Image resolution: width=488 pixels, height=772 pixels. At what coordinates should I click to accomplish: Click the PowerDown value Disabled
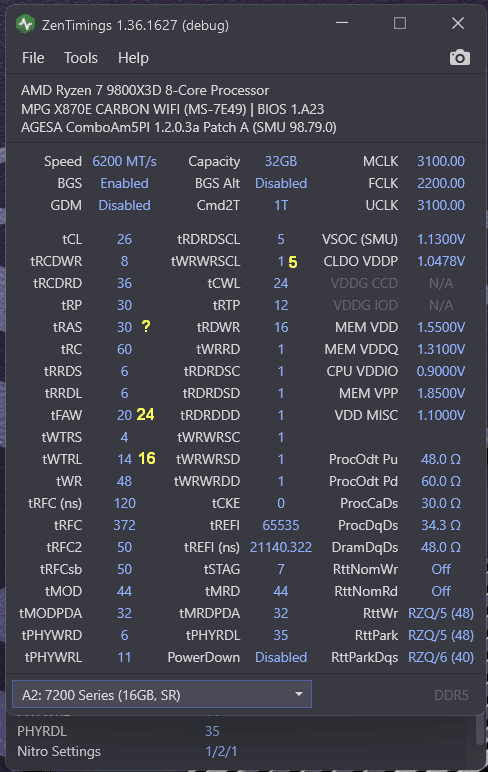coord(281,658)
